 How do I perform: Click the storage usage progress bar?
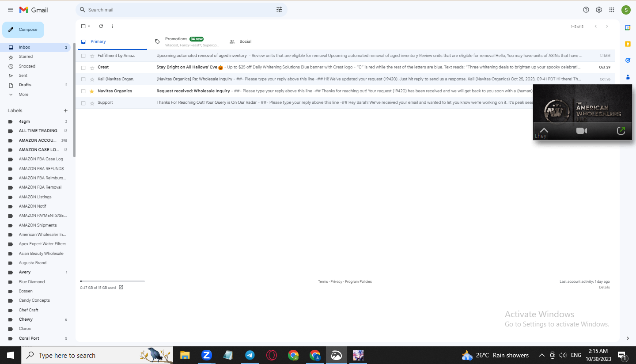point(112,281)
